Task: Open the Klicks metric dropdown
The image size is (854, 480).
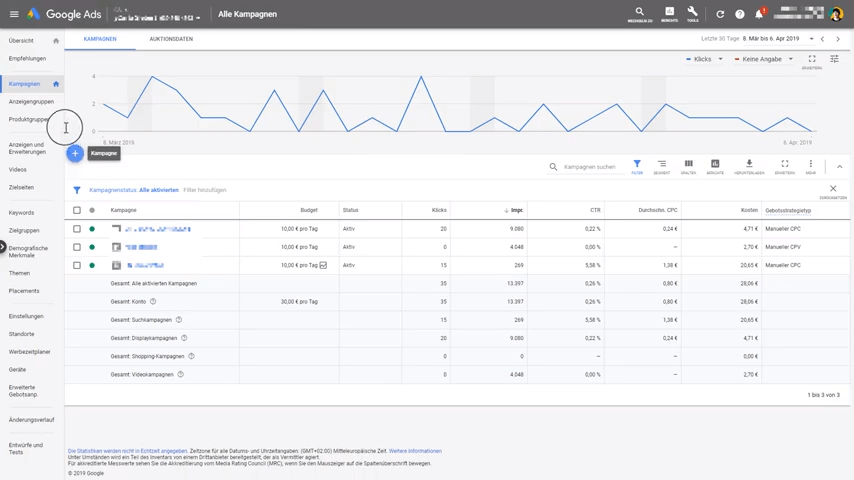Action: coord(705,59)
